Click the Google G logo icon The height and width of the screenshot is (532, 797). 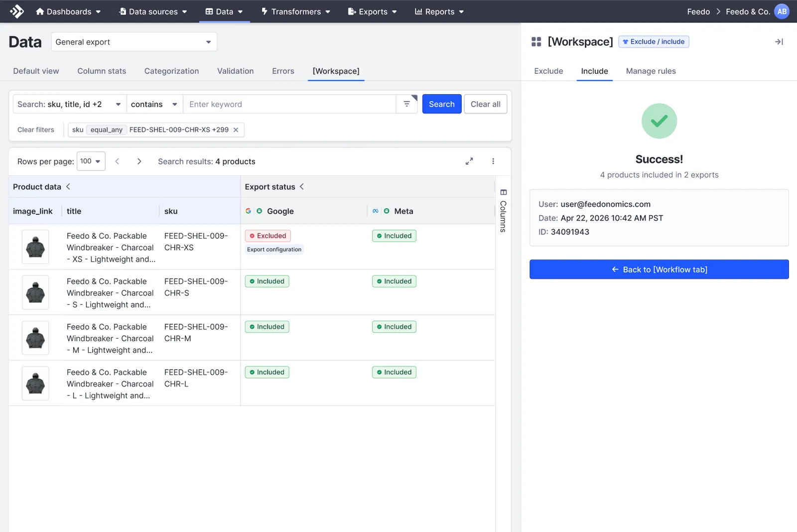point(248,211)
